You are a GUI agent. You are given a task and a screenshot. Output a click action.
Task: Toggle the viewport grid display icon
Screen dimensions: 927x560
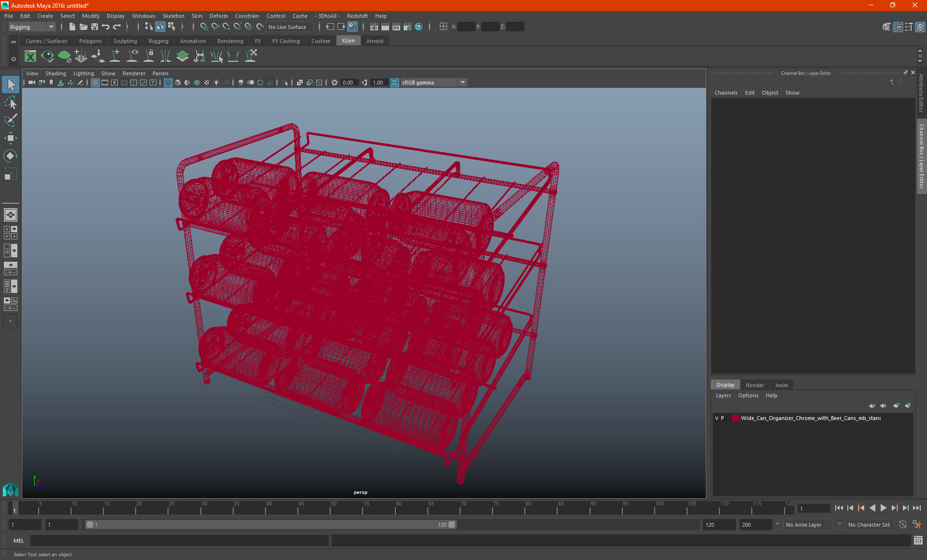click(95, 83)
